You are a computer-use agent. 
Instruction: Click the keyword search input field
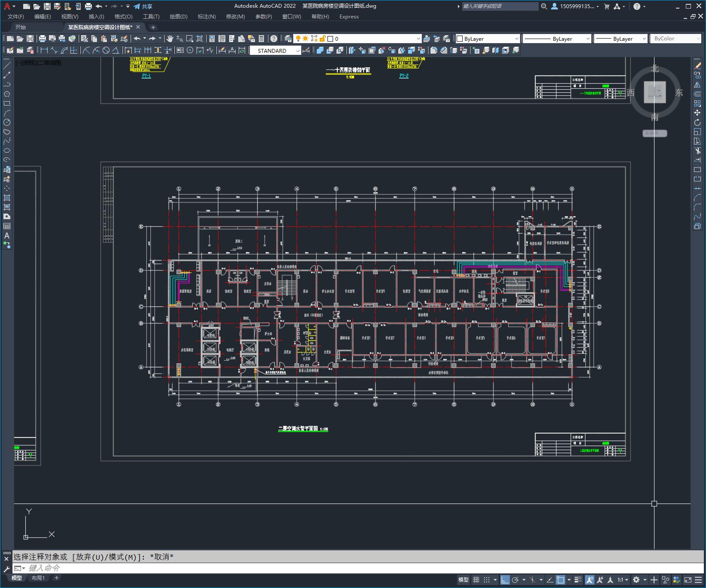(x=500, y=6)
